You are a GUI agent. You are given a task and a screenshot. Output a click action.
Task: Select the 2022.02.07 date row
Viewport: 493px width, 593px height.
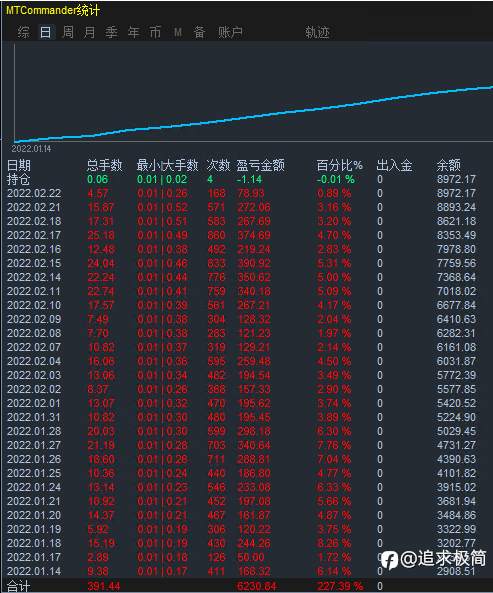coord(34,347)
